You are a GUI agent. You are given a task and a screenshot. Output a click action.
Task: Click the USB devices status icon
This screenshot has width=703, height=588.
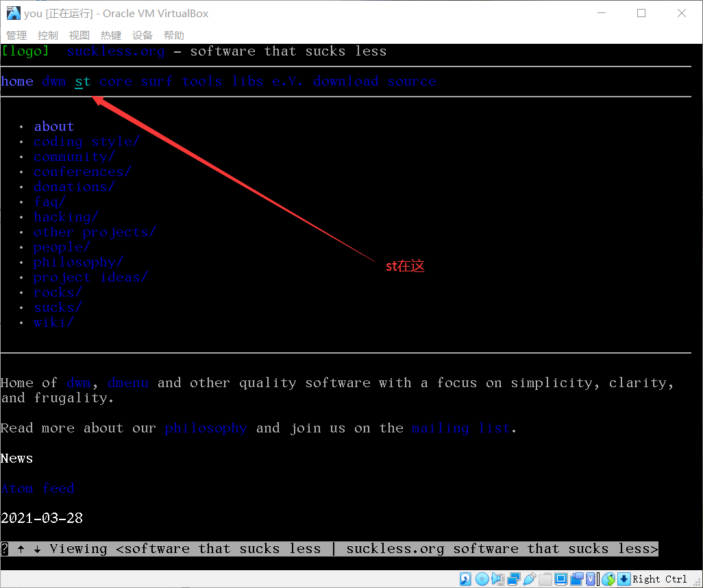tap(529, 579)
